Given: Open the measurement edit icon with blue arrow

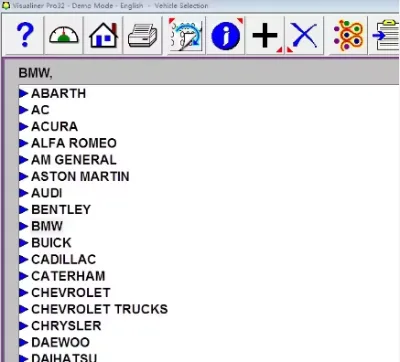Looking at the screenshot, I should click(x=186, y=35).
